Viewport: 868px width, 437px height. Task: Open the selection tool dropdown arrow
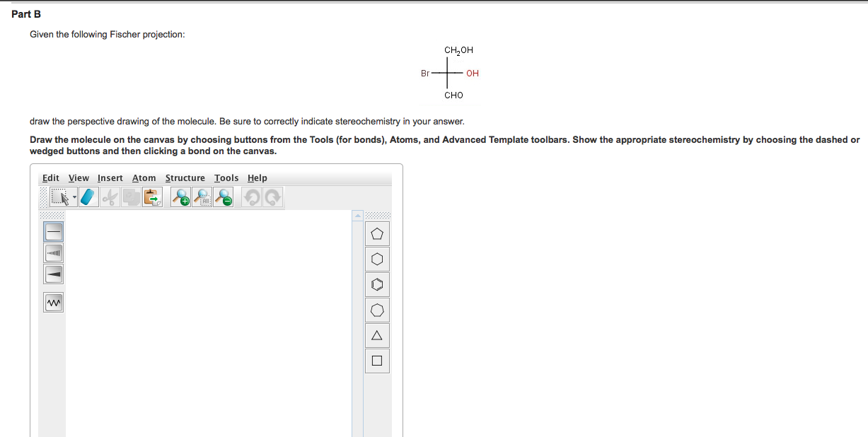73,197
